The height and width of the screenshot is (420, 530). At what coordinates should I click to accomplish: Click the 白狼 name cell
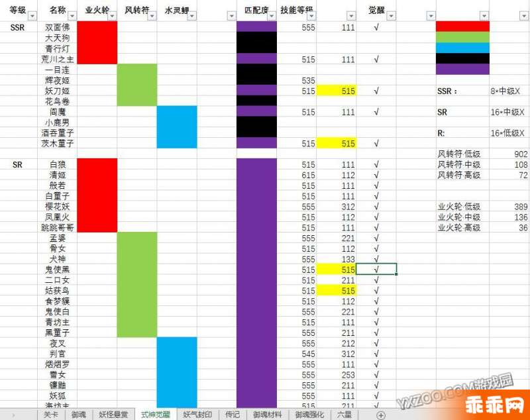tap(58, 165)
